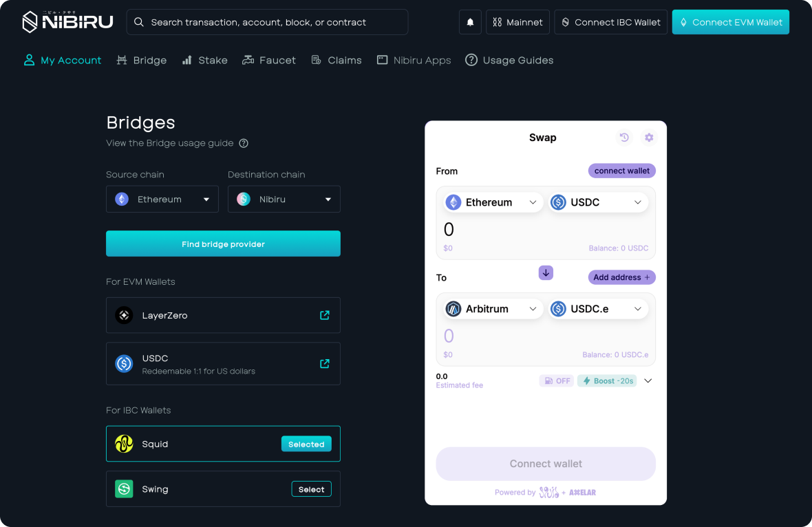This screenshot has height=527, width=812.
Task: Open the Faucet tab
Action: point(269,61)
